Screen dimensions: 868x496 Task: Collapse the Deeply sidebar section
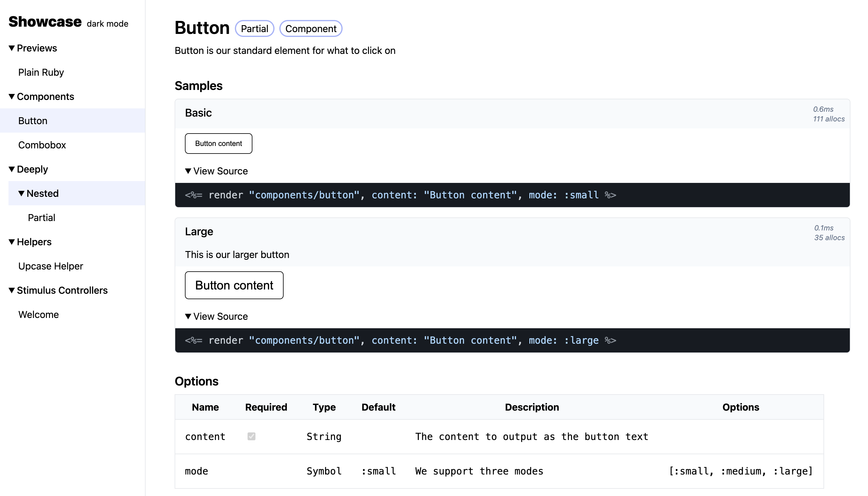point(28,169)
